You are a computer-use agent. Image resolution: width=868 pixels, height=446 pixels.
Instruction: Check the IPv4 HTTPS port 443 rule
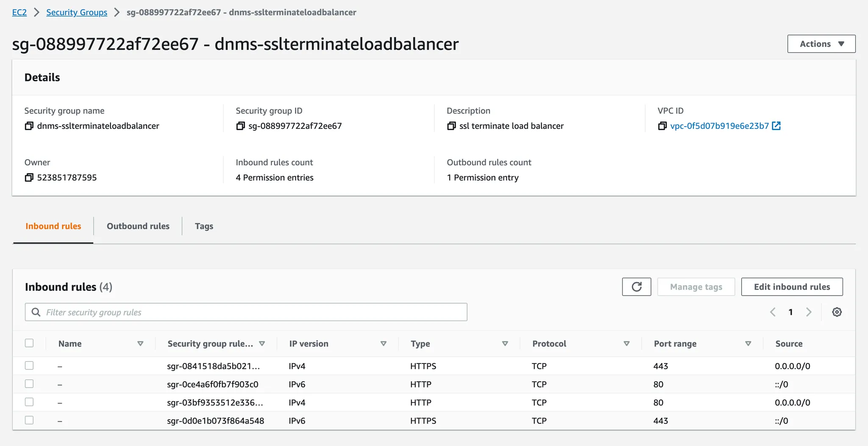click(29, 366)
